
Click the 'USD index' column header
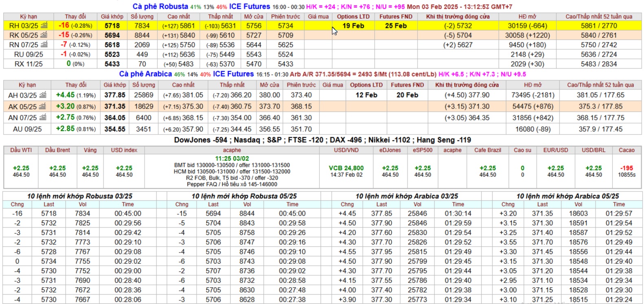(x=124, y=150)
